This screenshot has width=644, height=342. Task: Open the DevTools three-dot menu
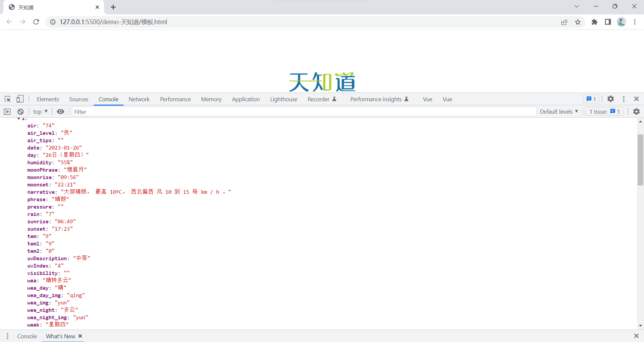point(624,99)
